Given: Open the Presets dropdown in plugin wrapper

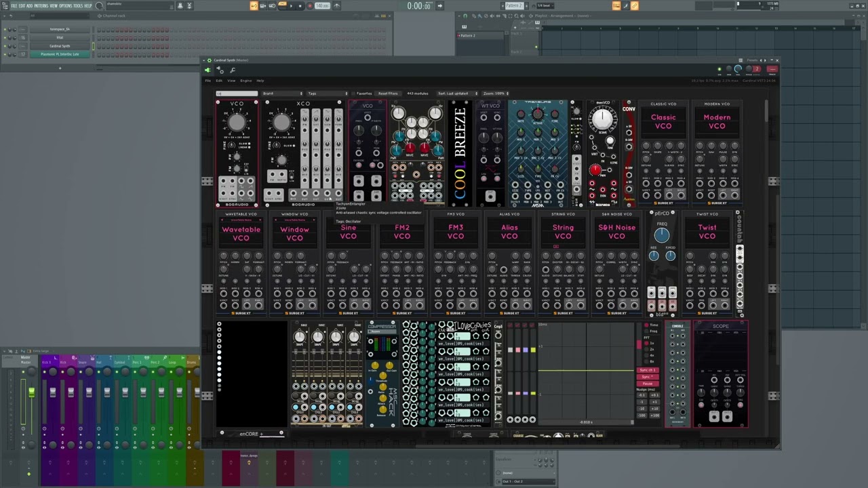Looking at the screenshot, I should [x=753, y=60].
